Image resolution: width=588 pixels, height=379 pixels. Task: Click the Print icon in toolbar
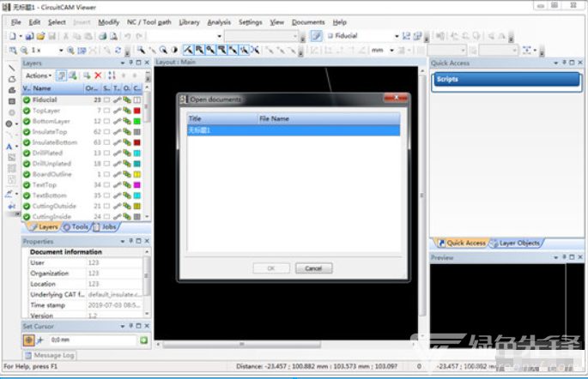click(102, 36)
